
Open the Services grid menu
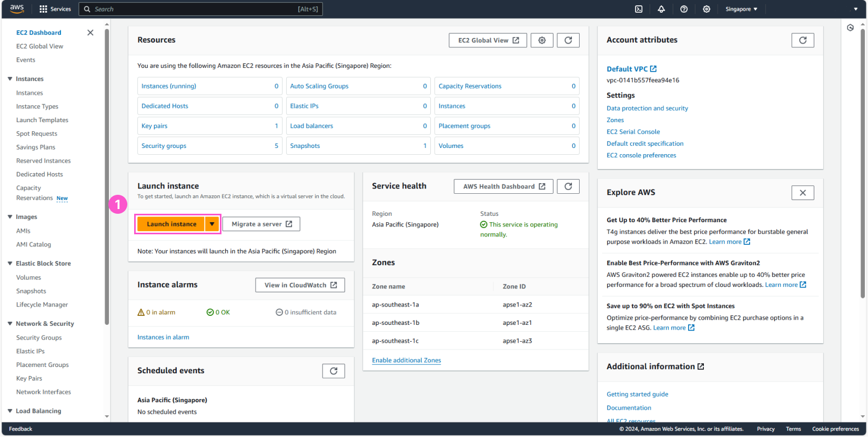55,9
